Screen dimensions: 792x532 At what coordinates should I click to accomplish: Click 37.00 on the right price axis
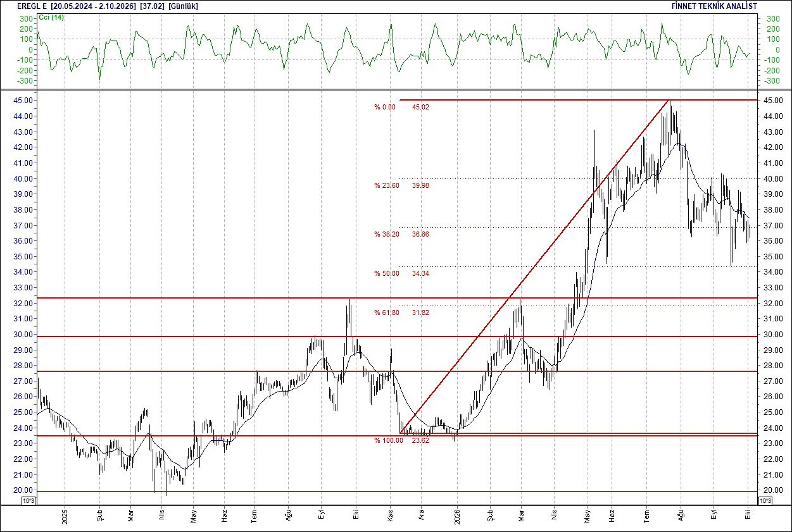click(774, 225)
